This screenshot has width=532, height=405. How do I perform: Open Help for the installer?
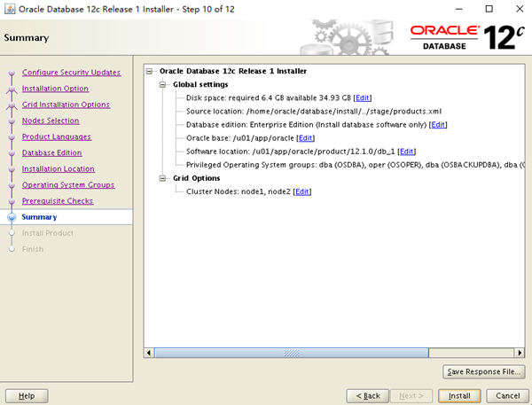(27, 395)
